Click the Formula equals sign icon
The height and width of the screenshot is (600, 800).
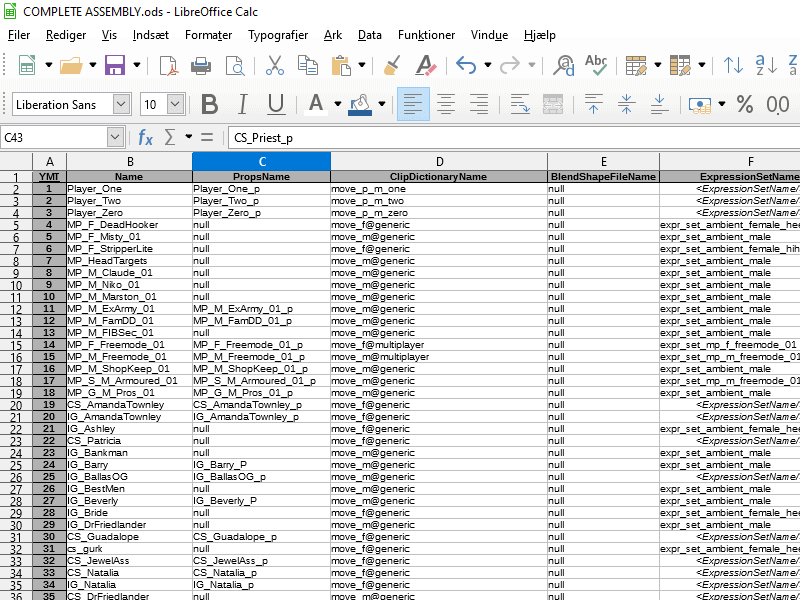click(x=207, y=137)
